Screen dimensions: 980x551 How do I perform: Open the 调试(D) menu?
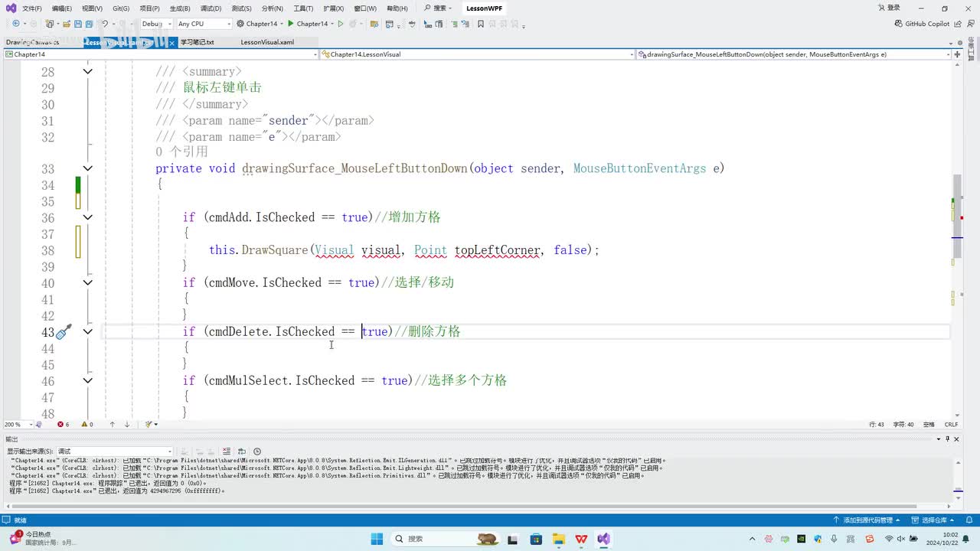click(210, 8)
